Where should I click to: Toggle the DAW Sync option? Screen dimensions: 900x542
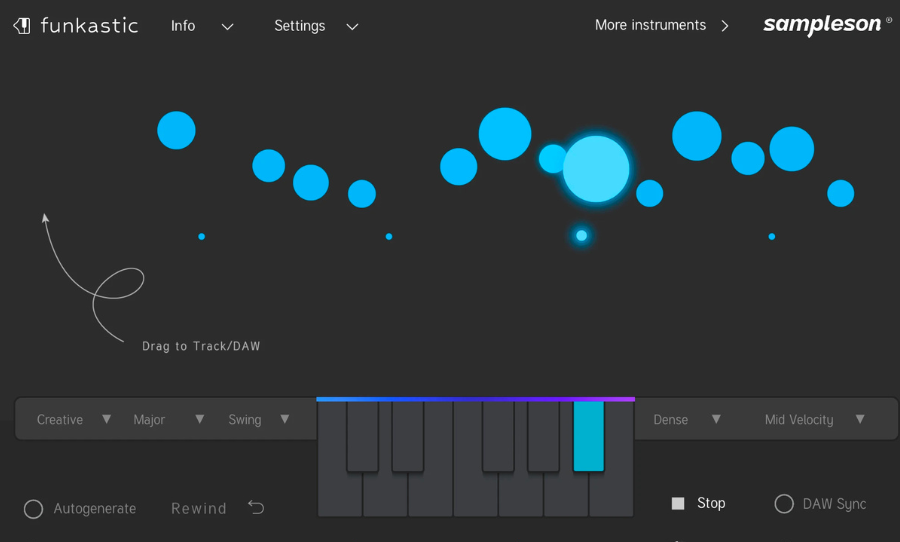[784, 504]
